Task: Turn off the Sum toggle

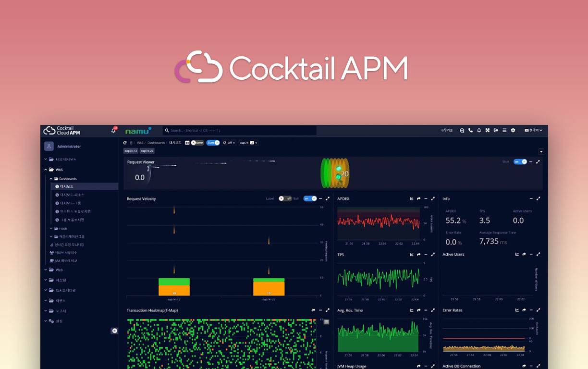Action: [213, 143]
